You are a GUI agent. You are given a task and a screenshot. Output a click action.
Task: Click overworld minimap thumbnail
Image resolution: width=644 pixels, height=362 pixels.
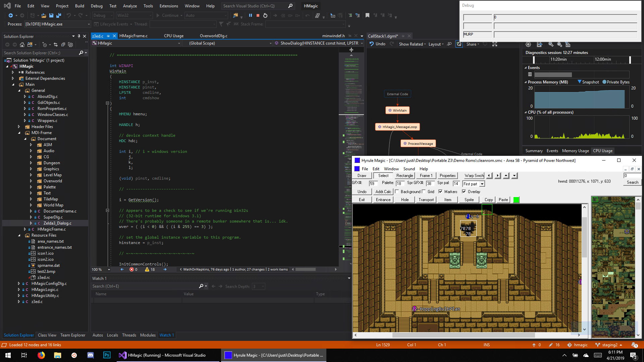point(613,267)
